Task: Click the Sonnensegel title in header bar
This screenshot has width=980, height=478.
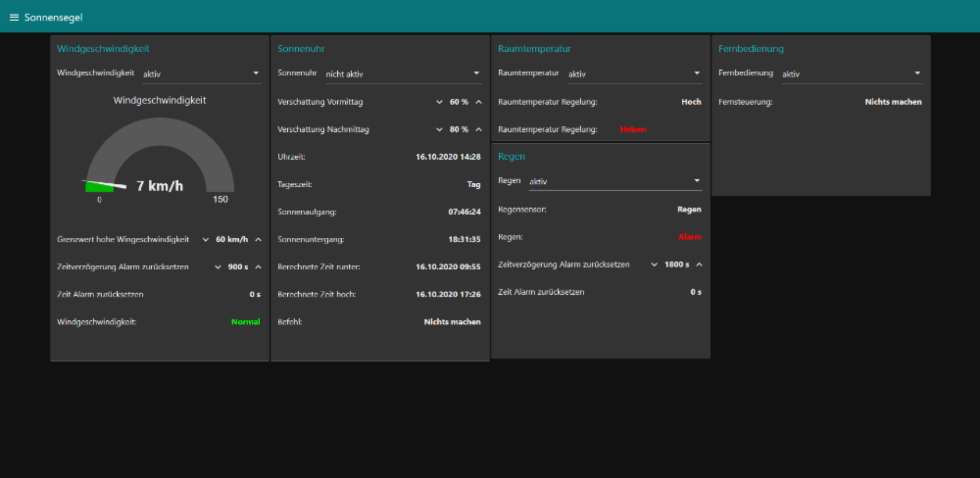Action: click(53, 17)
